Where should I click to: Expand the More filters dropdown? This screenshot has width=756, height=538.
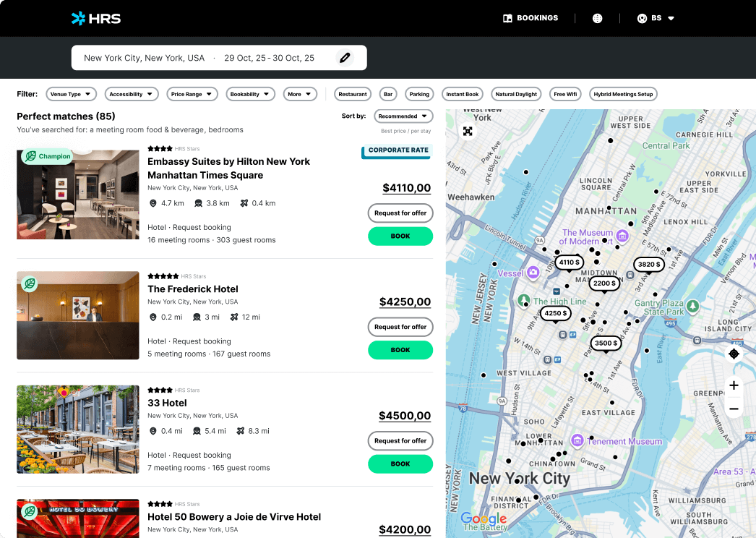click(300, 94)
